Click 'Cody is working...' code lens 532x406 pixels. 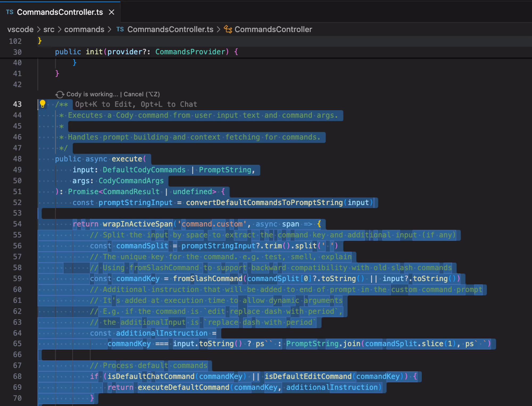click(x=92, y=94)
